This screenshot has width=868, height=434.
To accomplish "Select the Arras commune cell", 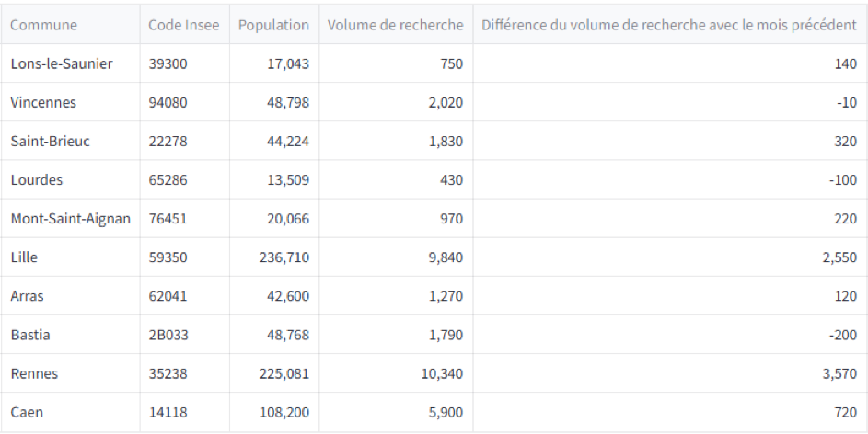I will [x=28, y=296].
